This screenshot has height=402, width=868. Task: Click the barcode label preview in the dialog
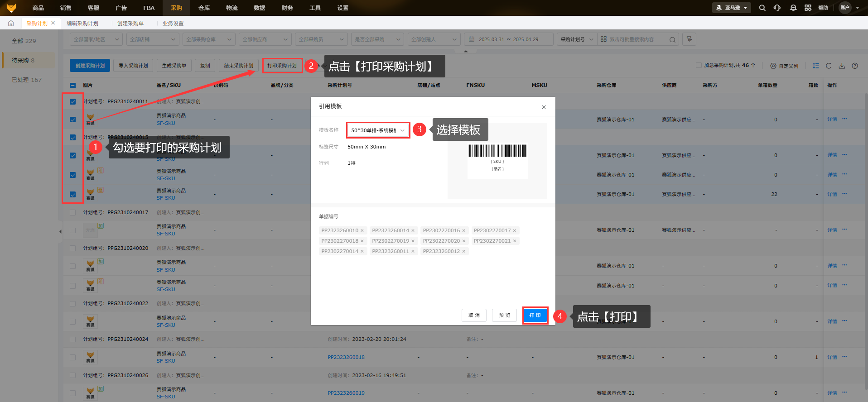coord(497,160)
